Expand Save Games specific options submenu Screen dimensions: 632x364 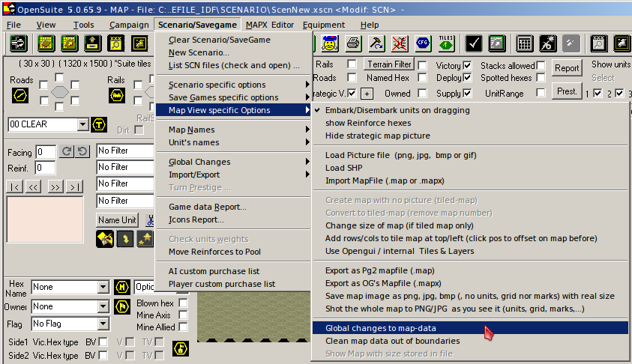(x=233, y=97)
